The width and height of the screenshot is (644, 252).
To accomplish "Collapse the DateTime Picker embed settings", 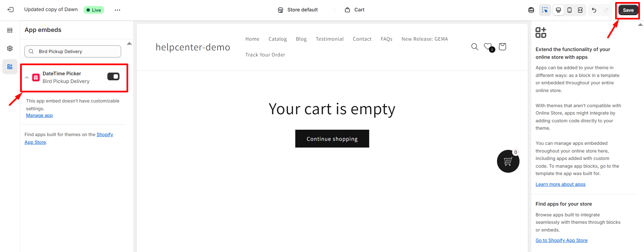I will (27, 78).
